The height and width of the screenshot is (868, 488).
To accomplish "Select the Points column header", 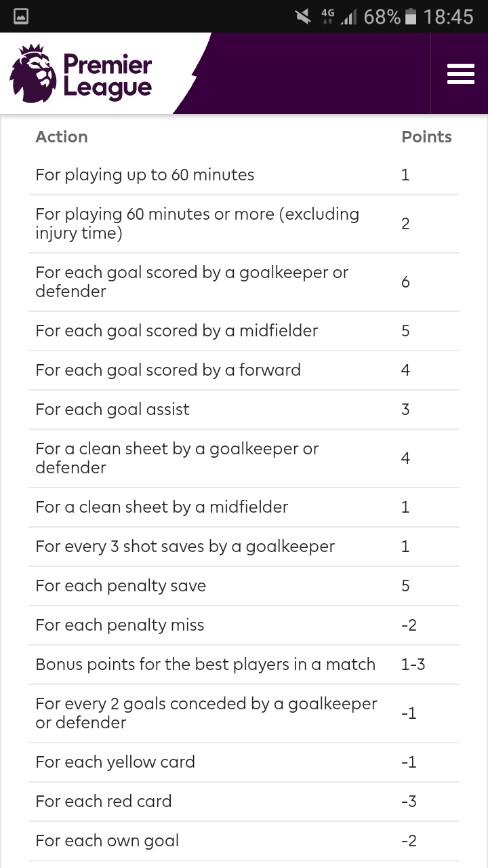I will 426,136.
